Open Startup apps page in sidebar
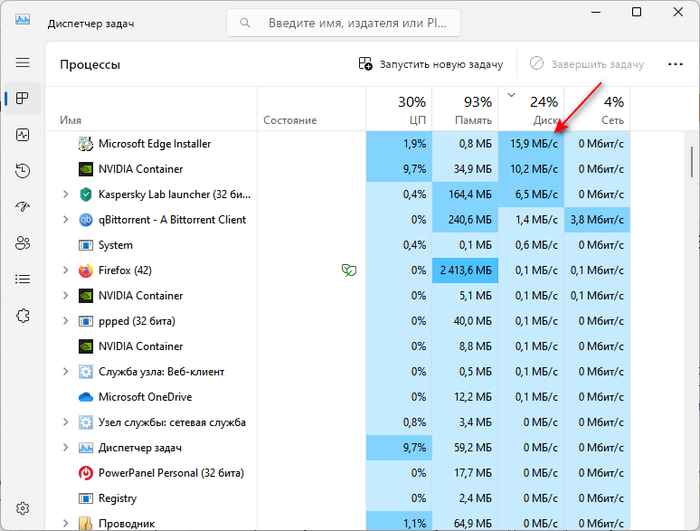 coord(22,207)
